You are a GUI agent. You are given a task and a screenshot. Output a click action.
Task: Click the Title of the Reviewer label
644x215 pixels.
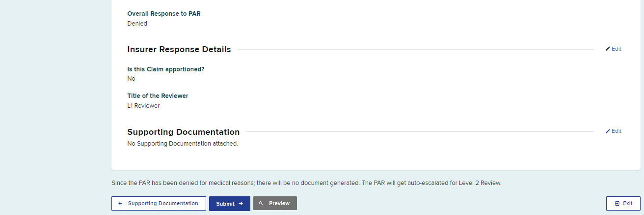pyautogui.click(x=158, y=96)
